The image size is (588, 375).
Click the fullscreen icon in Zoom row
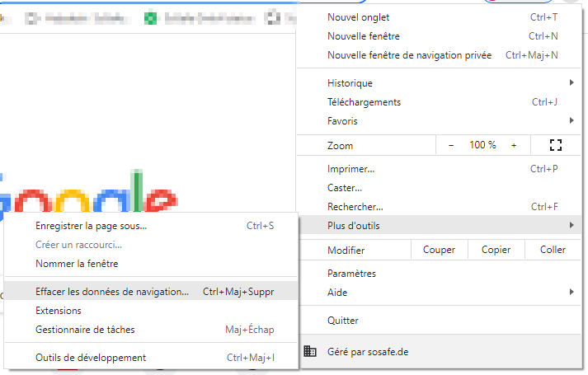point(555,145)
